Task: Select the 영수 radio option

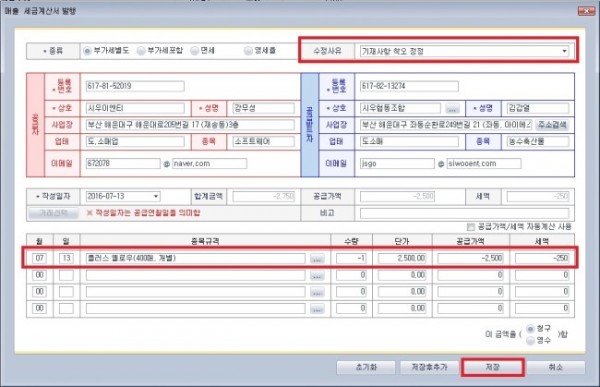Action: pyautogui.click(x=530, y=340)
